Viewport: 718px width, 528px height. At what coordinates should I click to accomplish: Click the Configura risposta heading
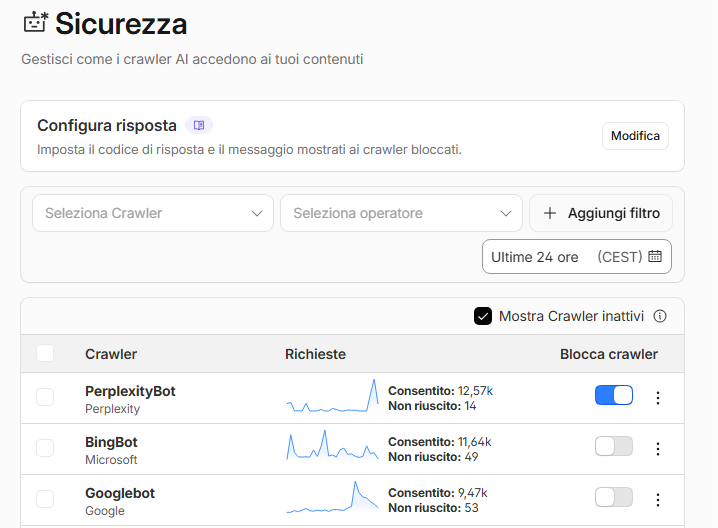click(107, 125)
